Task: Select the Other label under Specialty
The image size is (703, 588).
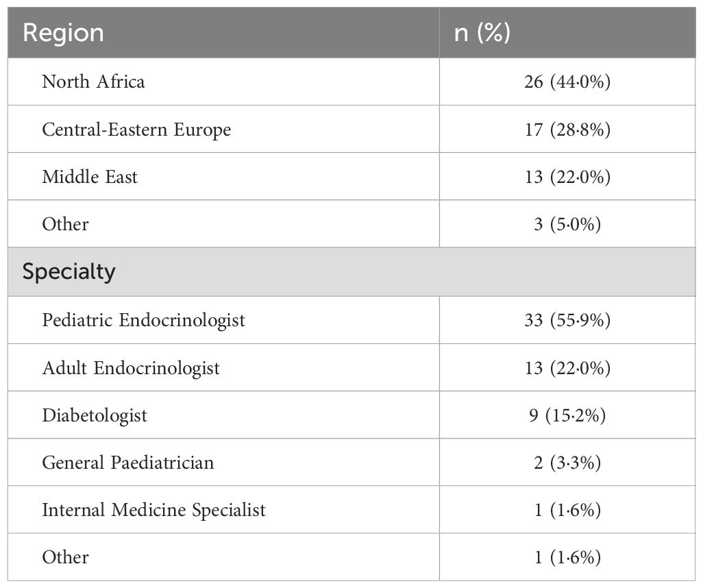Action: (x=66, y=557)
